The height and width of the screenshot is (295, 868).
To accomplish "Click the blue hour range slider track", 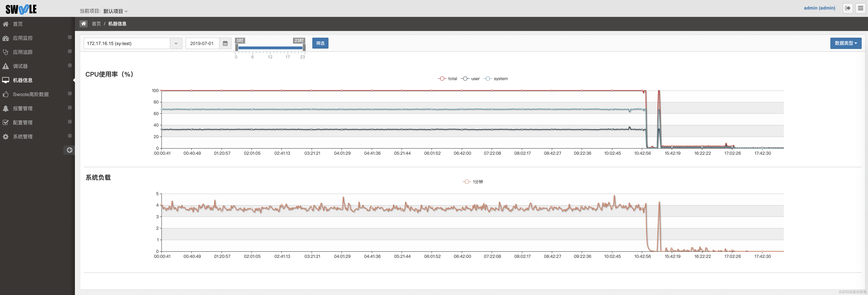I will (x=270, y=48).
